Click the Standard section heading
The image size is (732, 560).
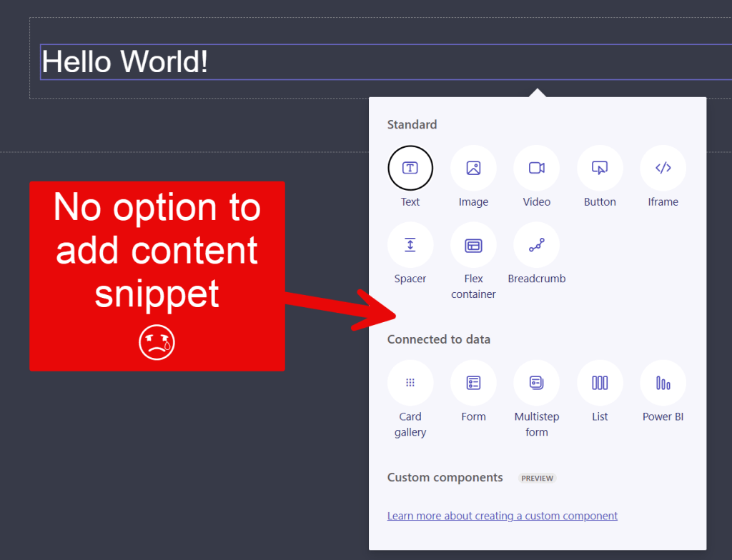point(412,124)
